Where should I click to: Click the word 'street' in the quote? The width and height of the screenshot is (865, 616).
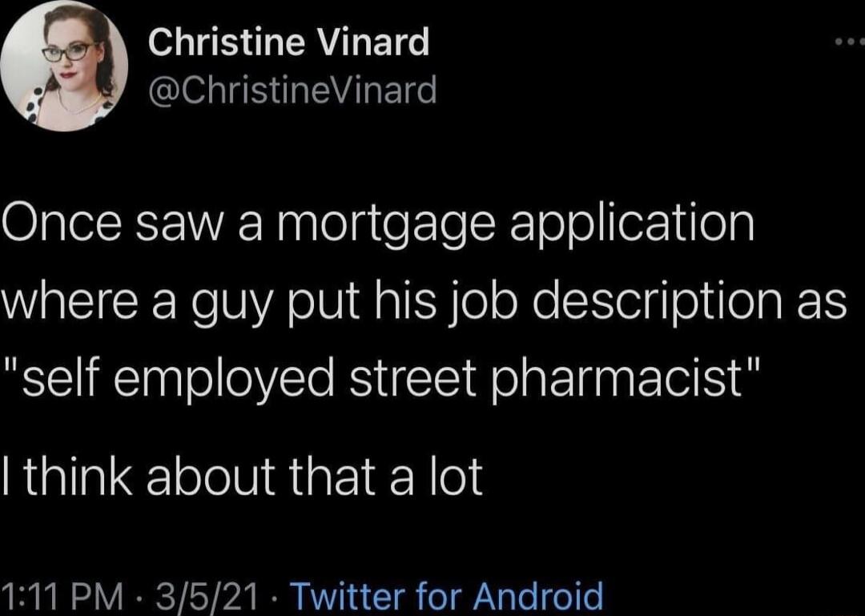coord(412,378)
